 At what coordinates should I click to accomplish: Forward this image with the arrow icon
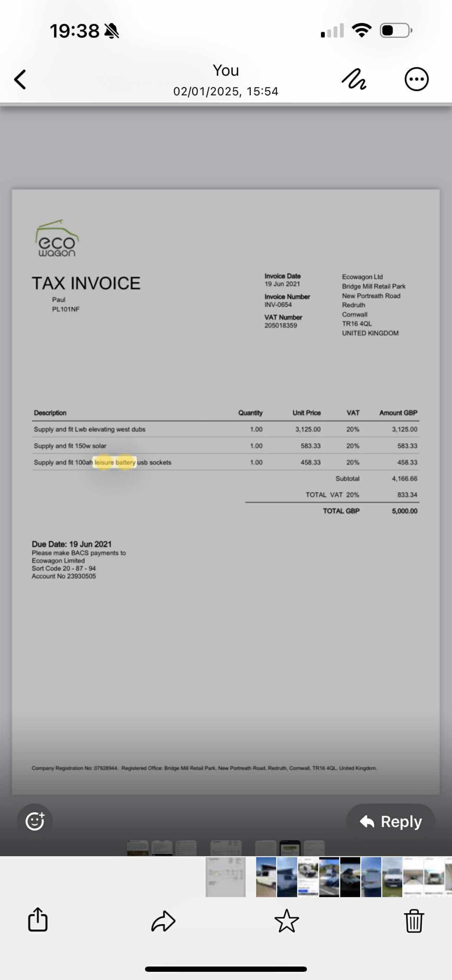pos(163,921)
